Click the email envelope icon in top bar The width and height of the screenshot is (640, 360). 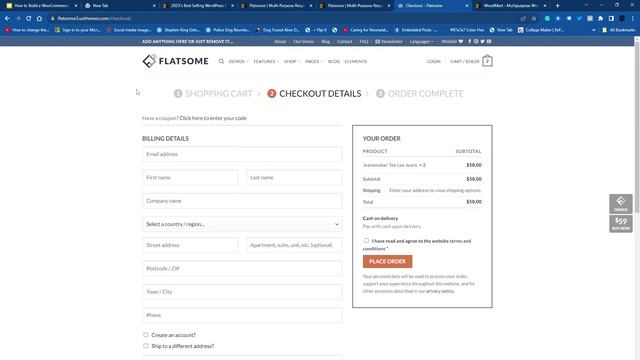coord(489,41)
